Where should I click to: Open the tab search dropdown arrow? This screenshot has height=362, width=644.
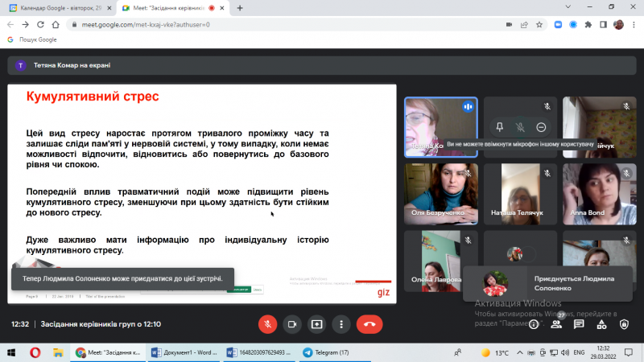568,6
